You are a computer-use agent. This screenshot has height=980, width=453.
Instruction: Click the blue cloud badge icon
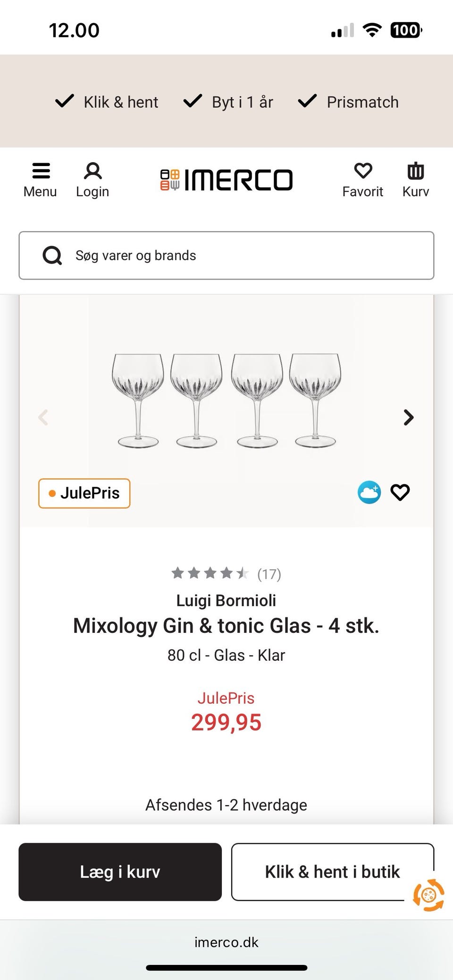click(x=369, y=492)
